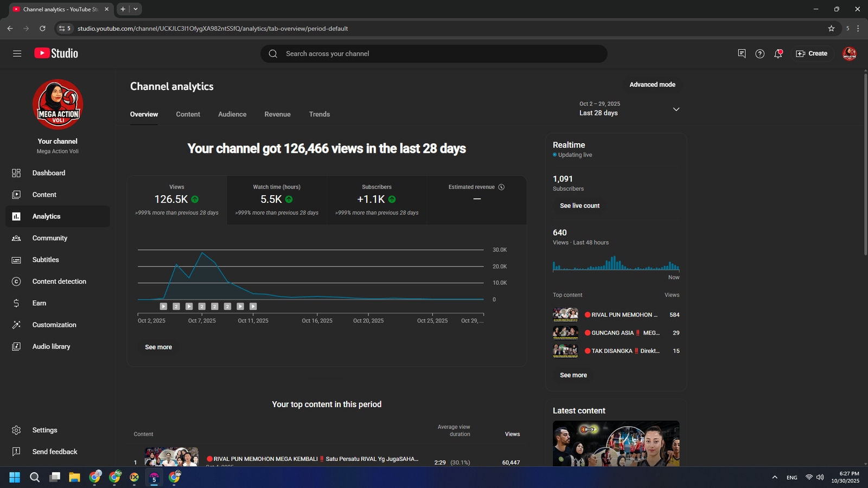
Task: Open the browser tab list chevron
Action: 136,9
